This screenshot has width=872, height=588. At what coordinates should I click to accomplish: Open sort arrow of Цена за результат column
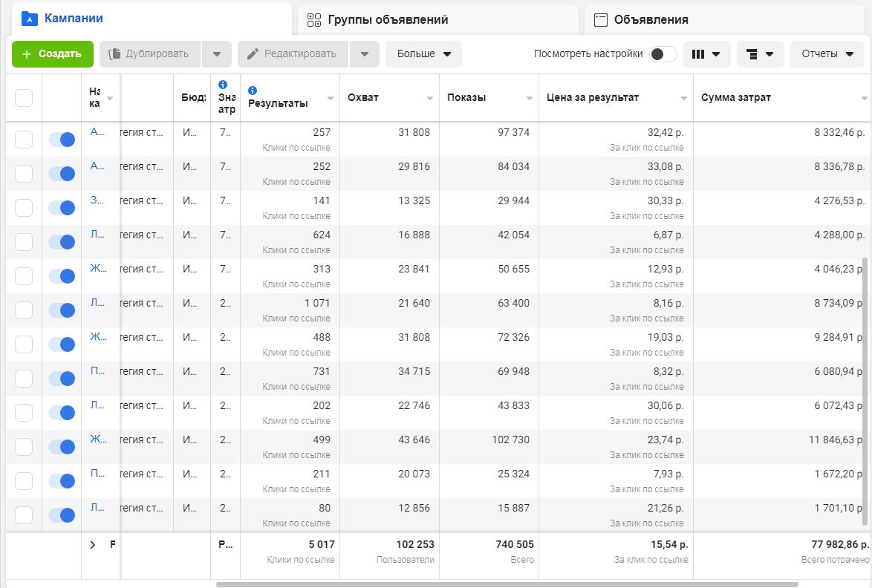click(684, 98)
